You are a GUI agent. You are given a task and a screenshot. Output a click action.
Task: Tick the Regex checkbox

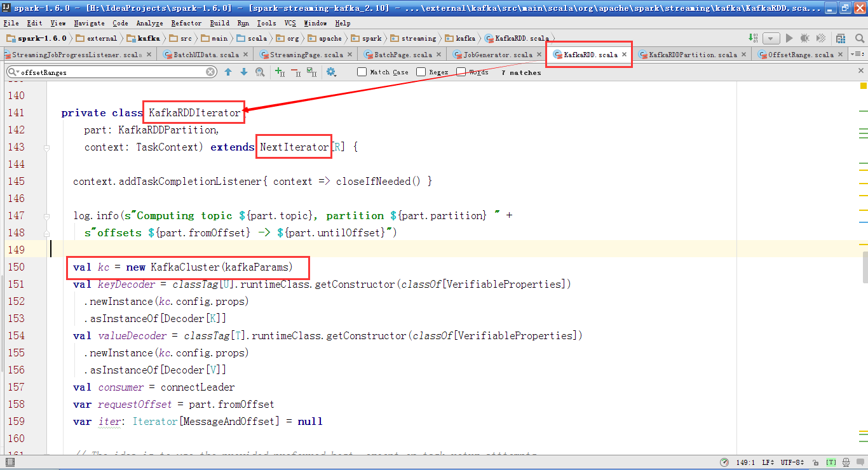(421, 72)
